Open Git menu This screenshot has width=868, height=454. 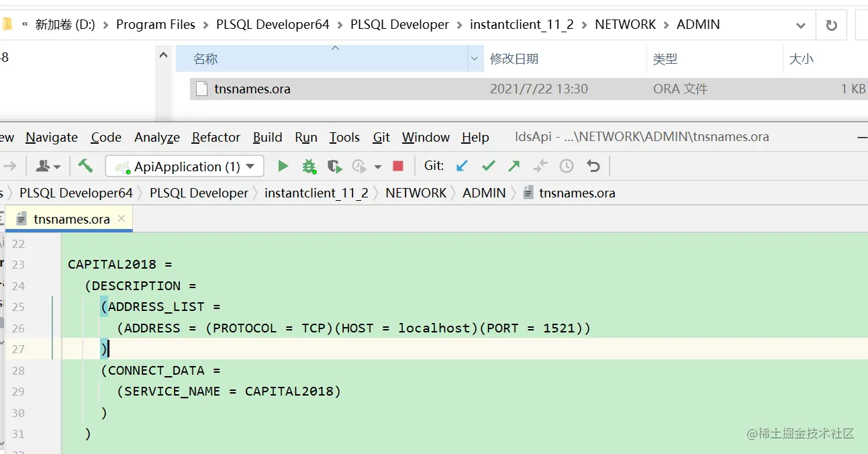click(x=381, y=137)
